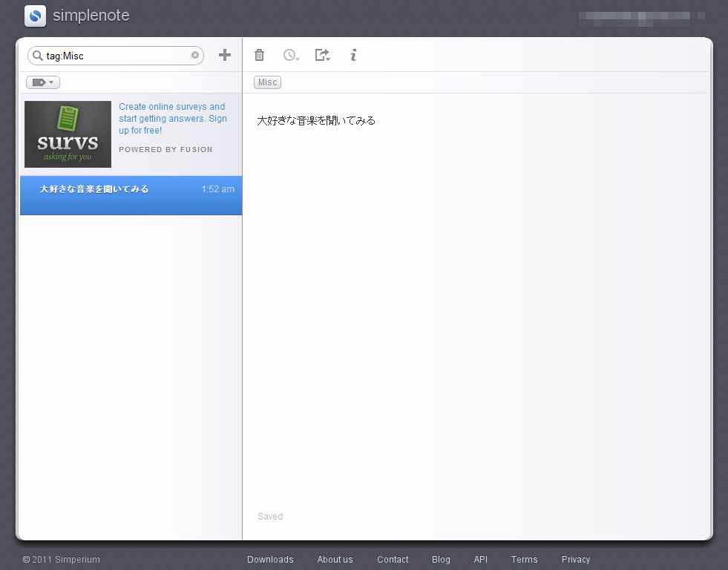The width and height of the screenshot is (728, 570).
Task: Click the search magnifier icon
Action: (x=38, y=56)
